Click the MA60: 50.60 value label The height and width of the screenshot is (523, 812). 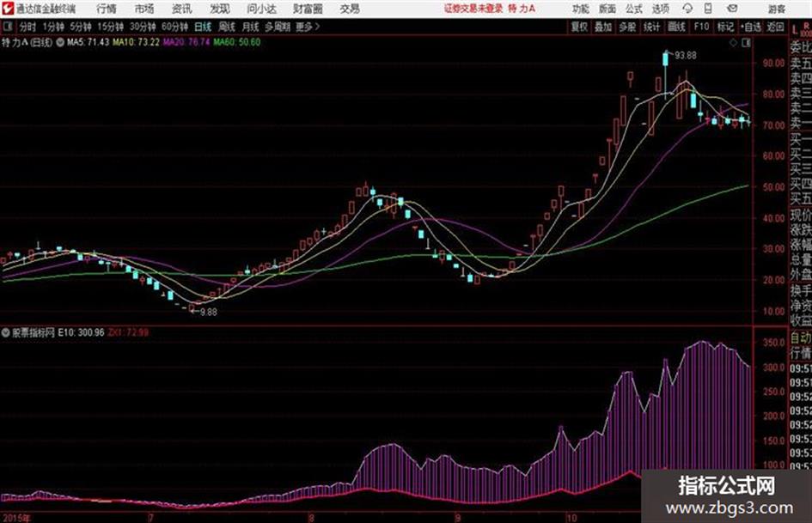pyautogui.click(x=236, y=42)
